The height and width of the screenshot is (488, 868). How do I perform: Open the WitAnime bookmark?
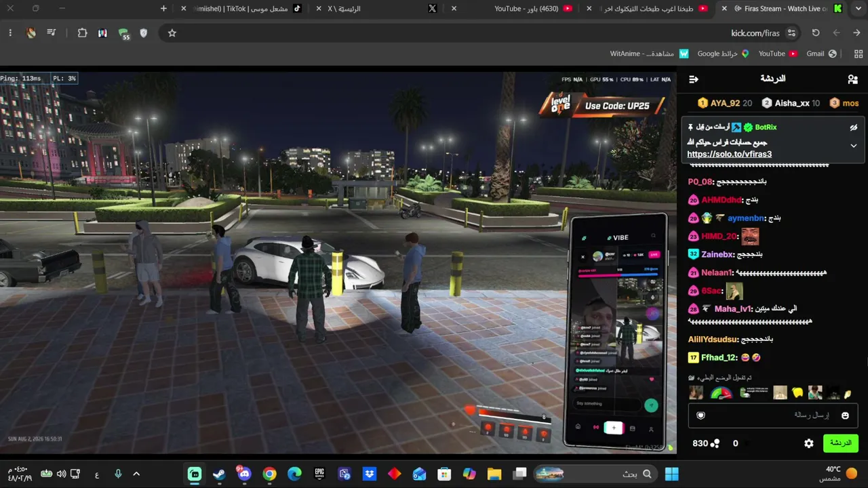tap(649, 54)
